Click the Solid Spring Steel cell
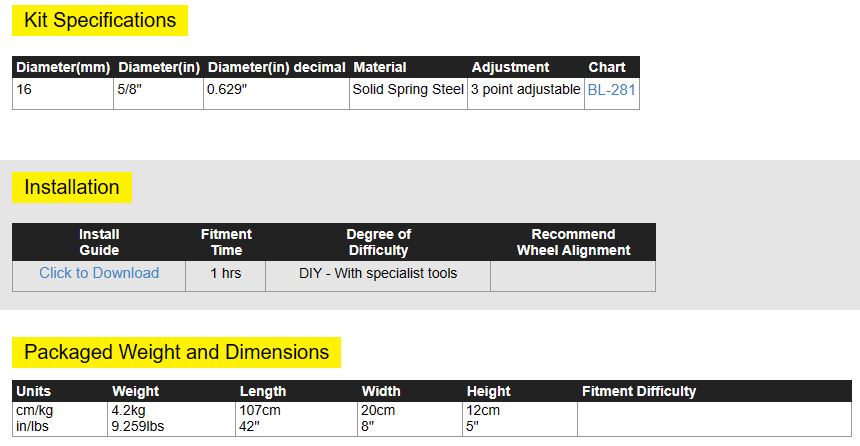 coord(408,89)
